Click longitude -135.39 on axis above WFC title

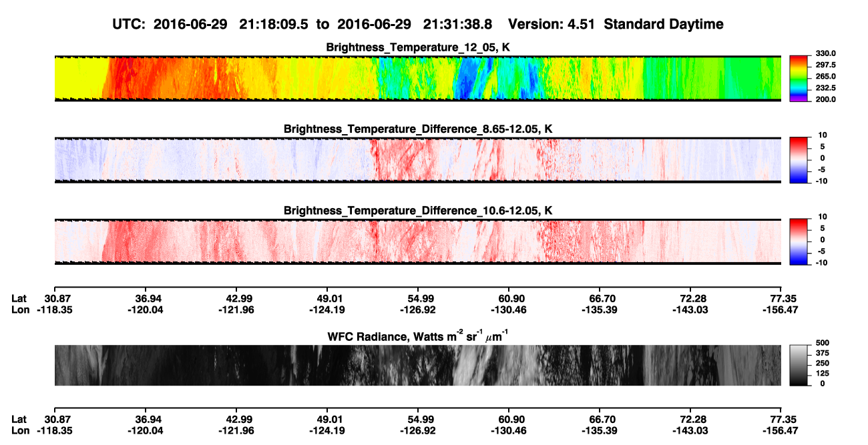point(600,310)
